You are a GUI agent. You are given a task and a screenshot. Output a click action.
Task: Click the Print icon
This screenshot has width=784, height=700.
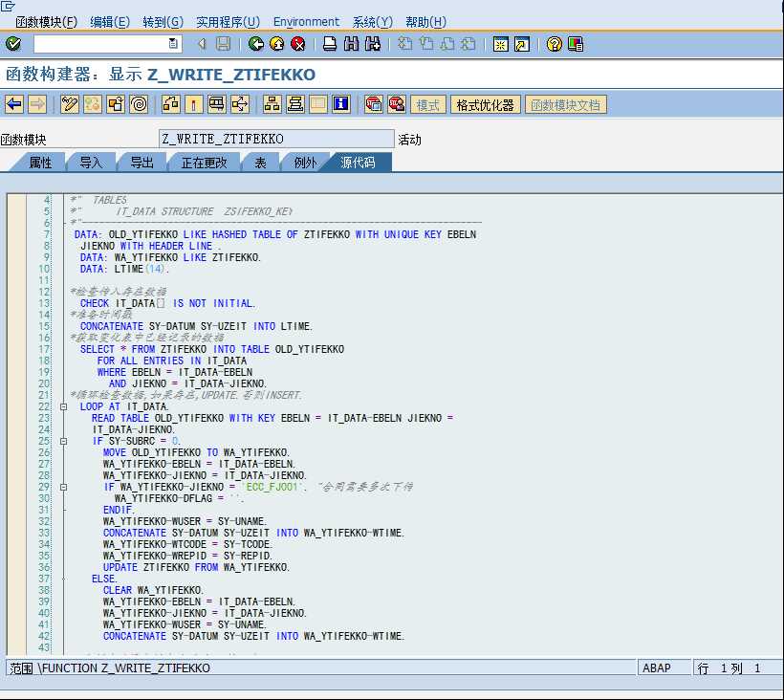click(330, 44)
